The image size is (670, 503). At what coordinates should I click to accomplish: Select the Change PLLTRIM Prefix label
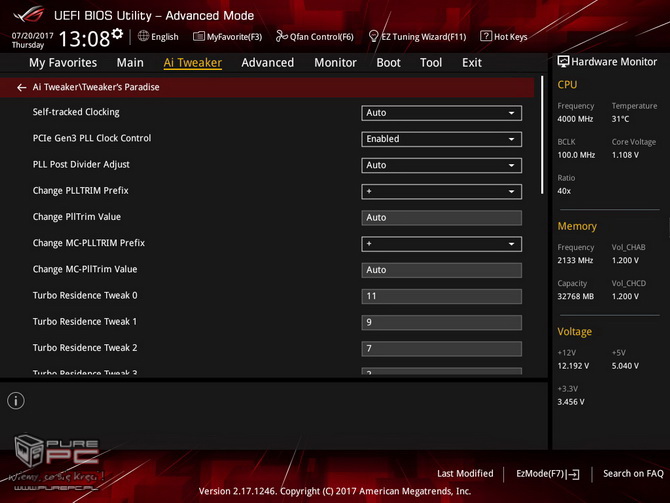pyautogui.click(x=80, y=191)
